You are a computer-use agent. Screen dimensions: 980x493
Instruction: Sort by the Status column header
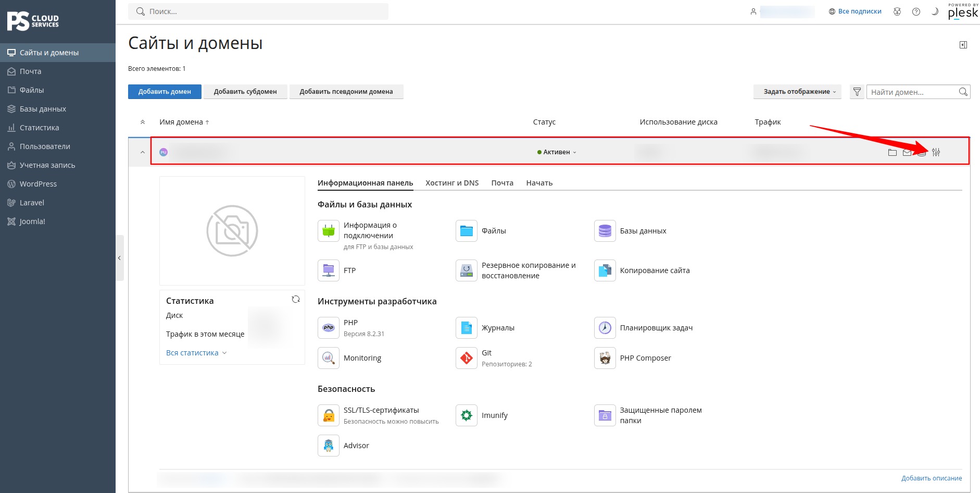[544, 122]
